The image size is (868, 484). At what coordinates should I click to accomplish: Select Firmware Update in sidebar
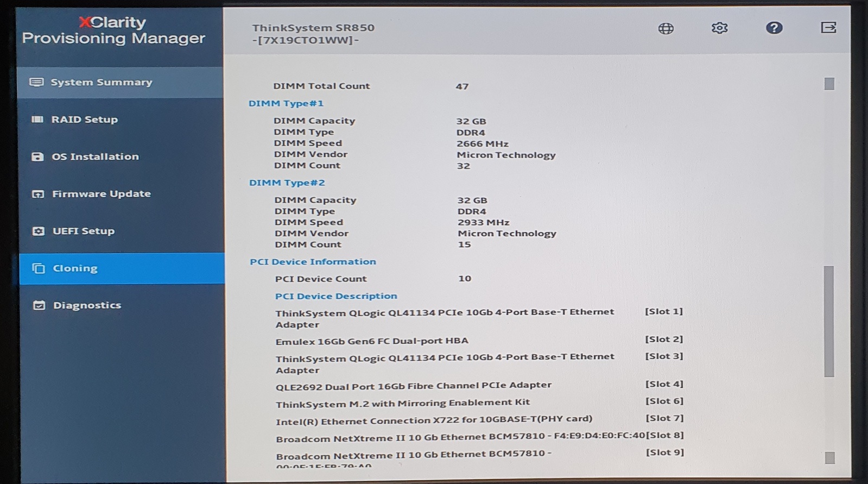click(121, 194)
